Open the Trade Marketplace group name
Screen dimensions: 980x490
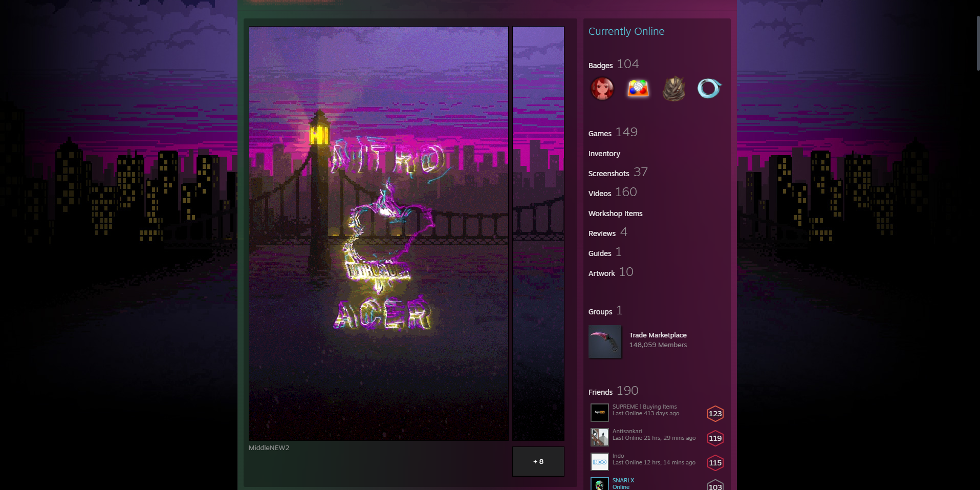click(658, 335)
